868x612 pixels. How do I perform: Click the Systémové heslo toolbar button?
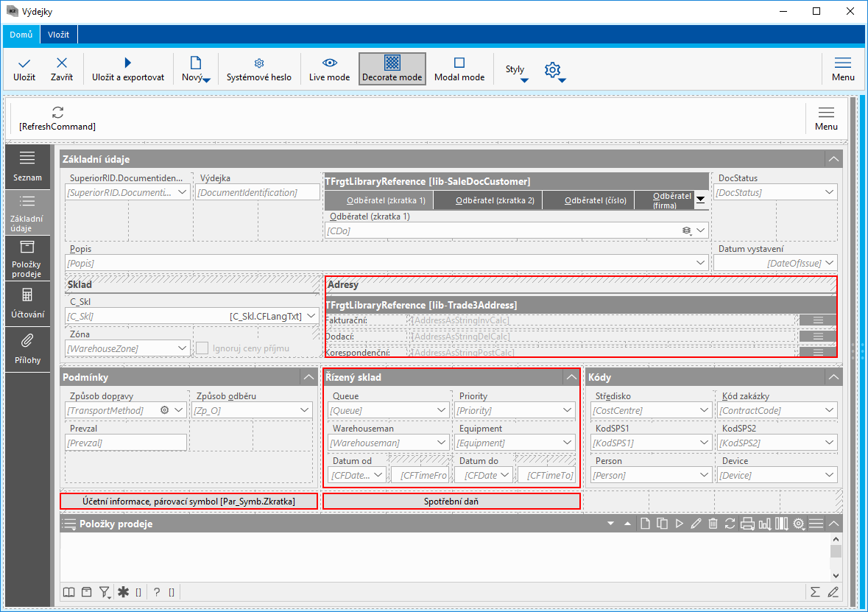click(258, 69)
